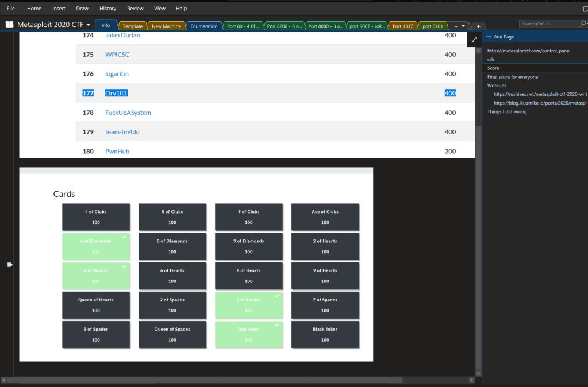Click the notebook icon beside Metasploit 2020 CTF
588x387 pixels.
10,25
